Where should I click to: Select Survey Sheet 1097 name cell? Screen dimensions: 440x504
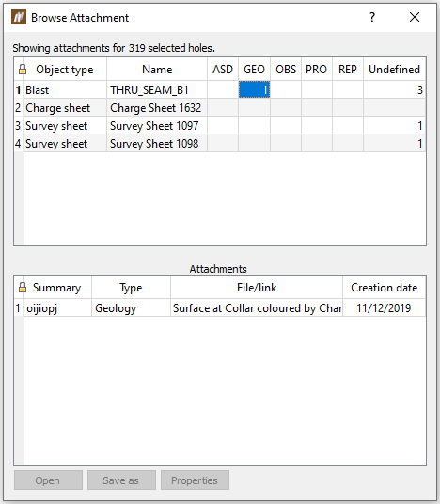(x=156, y=126)
